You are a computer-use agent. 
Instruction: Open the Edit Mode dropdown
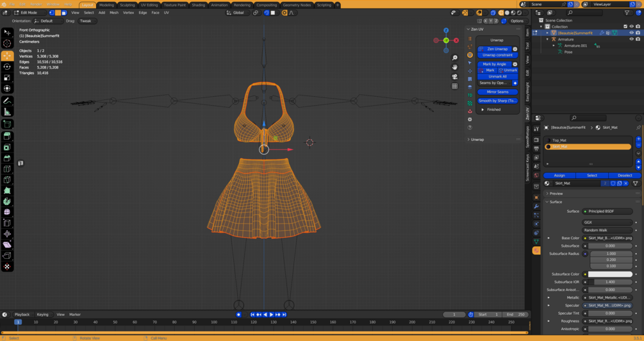[29, 13]
